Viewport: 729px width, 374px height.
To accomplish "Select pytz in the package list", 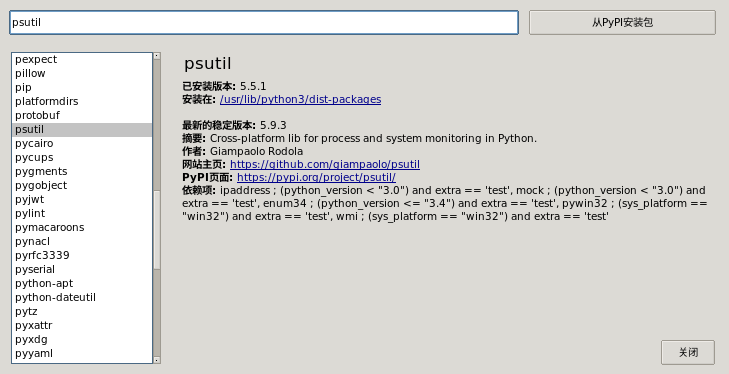I will pyautogui.click(x=82, y=311).
